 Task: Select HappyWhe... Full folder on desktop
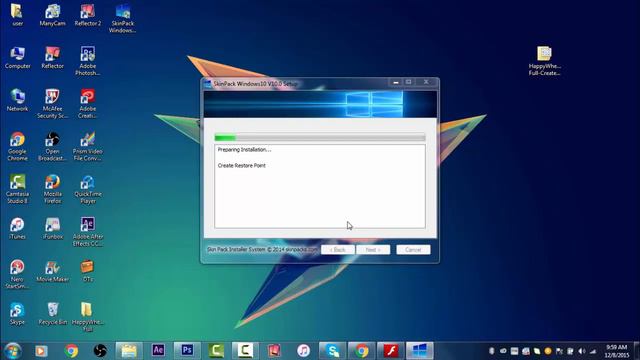(87, 317)
